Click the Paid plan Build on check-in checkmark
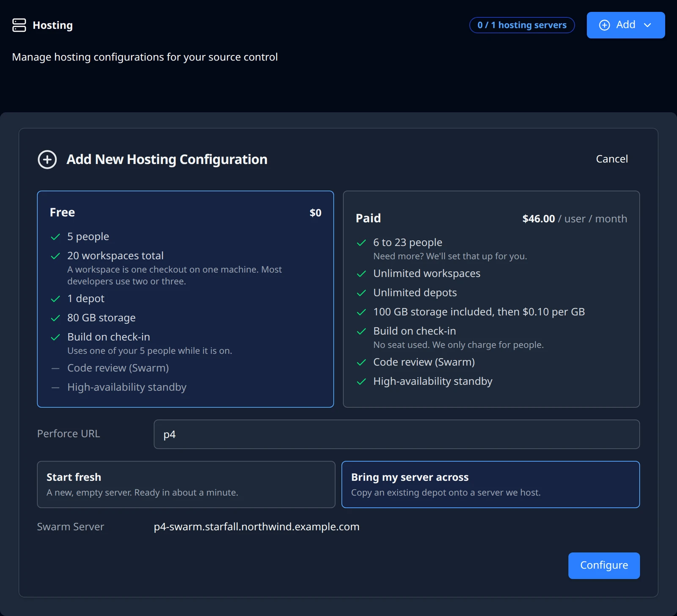This screenshot has height=616, width=677. click(x=361, y=331)
